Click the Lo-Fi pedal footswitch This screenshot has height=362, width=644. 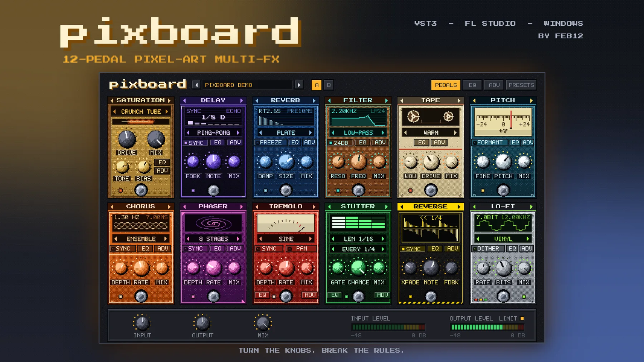point(503,296)
